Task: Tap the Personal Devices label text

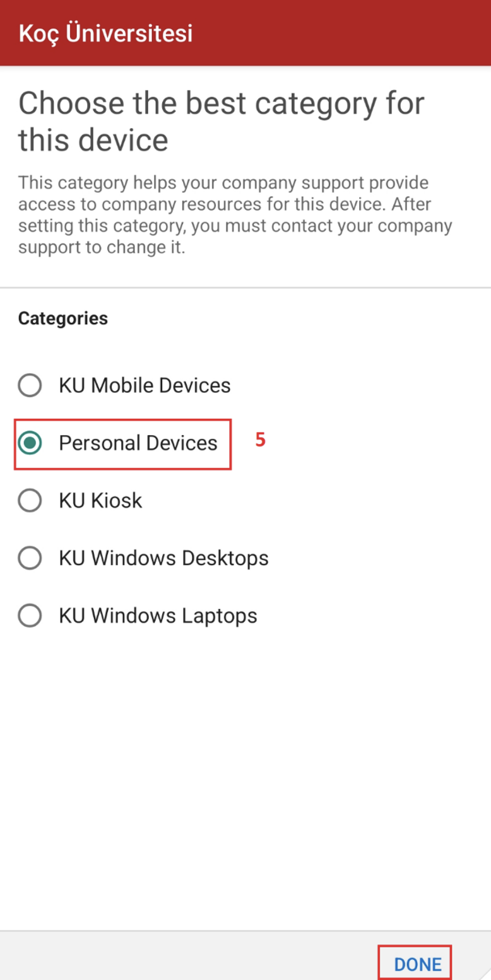Action: coord(138,443)
